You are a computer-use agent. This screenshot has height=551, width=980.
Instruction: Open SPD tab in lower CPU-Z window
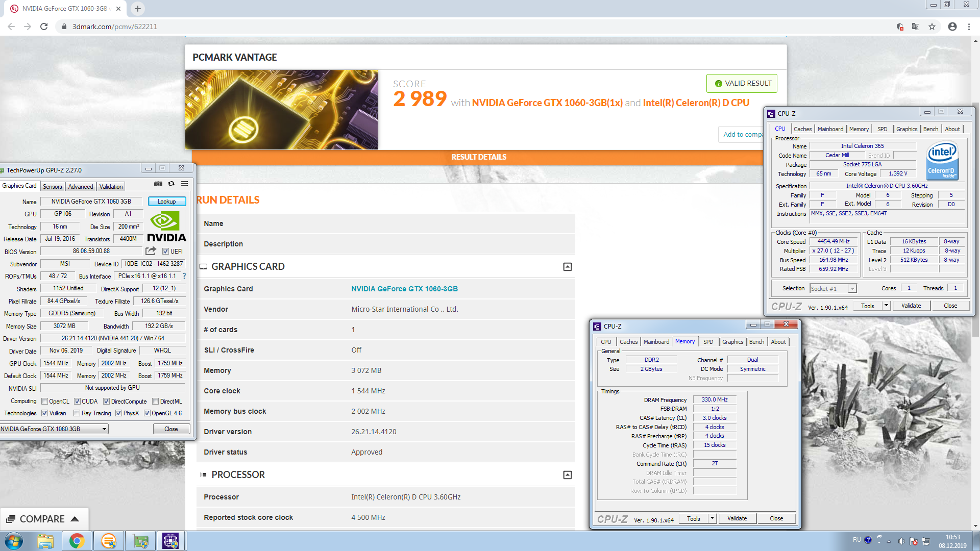click(708, 342)
